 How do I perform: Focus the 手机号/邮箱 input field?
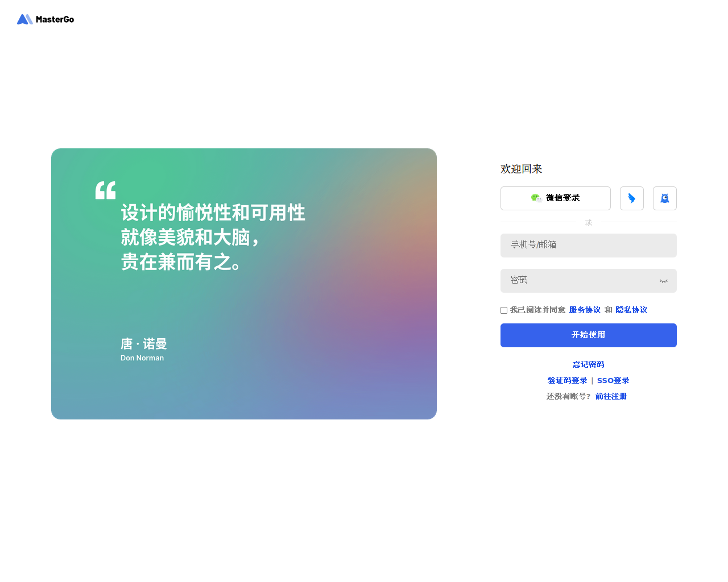(589, 246)
